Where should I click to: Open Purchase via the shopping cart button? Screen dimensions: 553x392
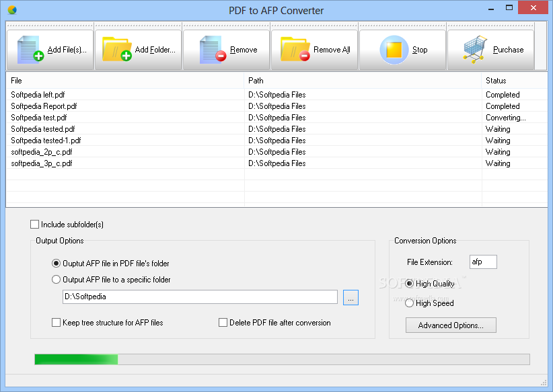(x=491, y=50)
